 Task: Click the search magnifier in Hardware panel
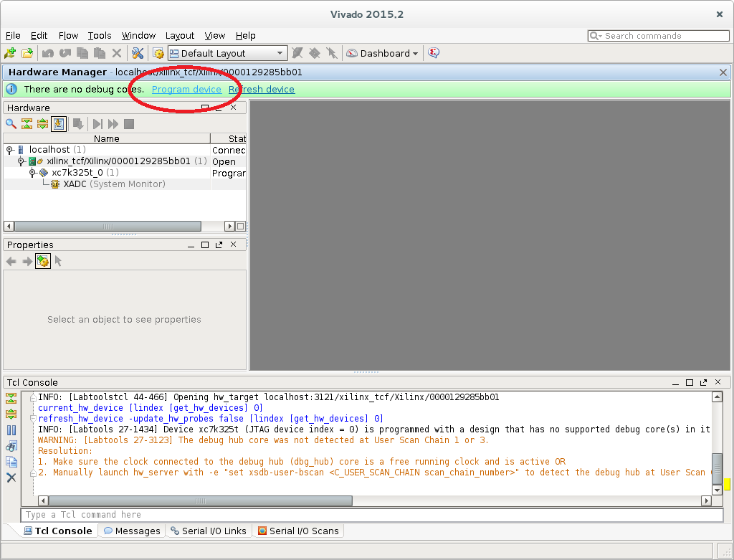point(11,123)
